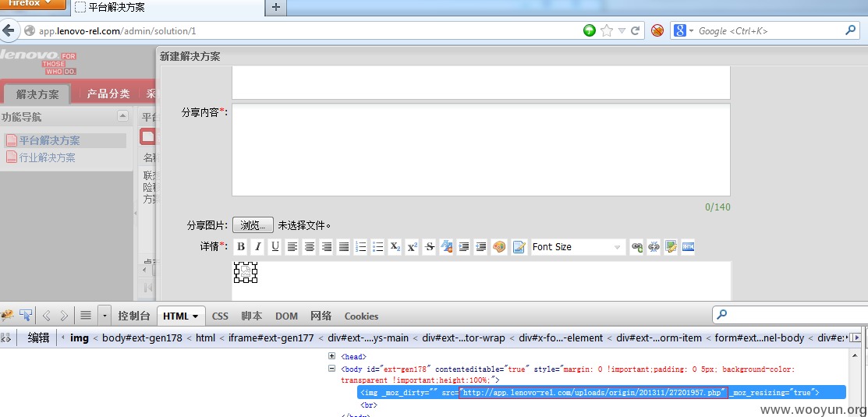868x417 pixels.
Task: Click the Firebug bug icon
Action: click(x=7, y=315)
